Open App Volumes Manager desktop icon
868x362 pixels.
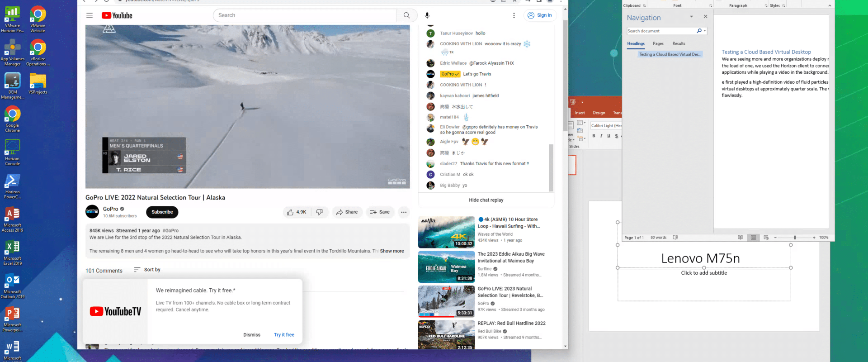[12, 52]
